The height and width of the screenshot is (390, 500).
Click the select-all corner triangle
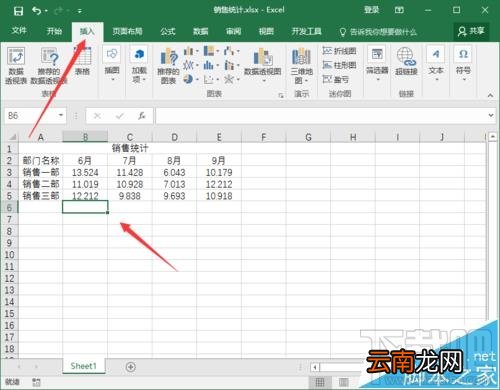[12, 137]
